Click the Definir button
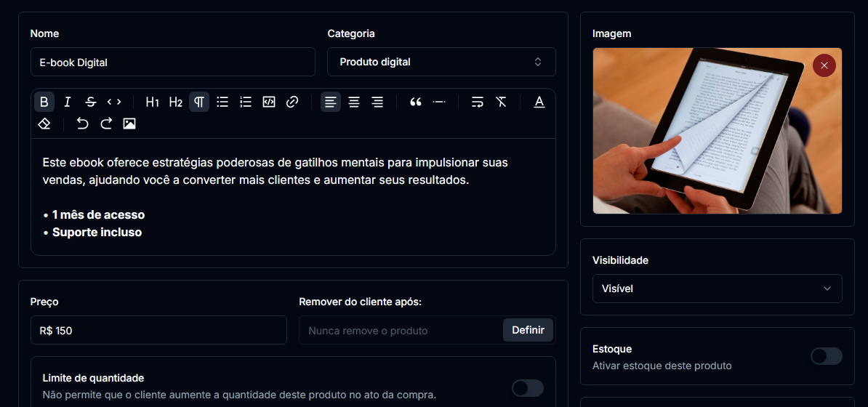Screen dimensions: 868x407 (528, 330)
